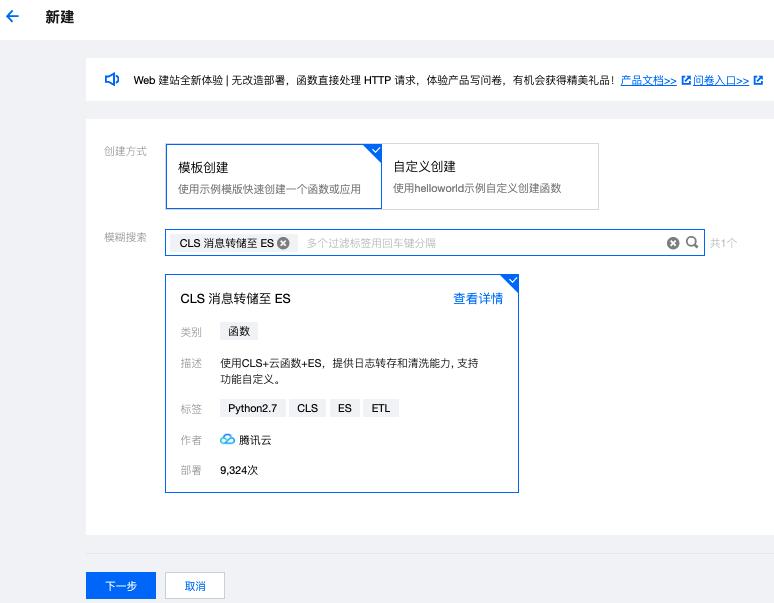The height and width of the screenshot is (603, 774).
Task: Click the announcement speaker icon
Action: tap(112, 79)
